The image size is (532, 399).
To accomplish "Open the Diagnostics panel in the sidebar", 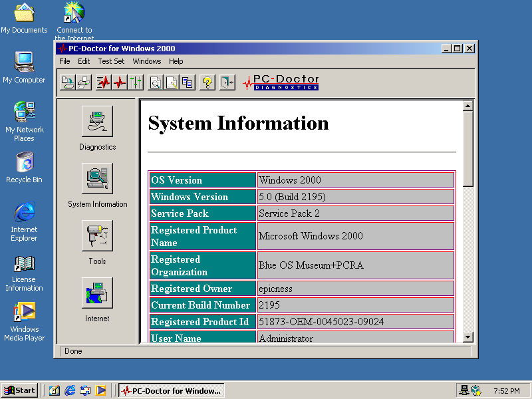I will tap(97, 122).
